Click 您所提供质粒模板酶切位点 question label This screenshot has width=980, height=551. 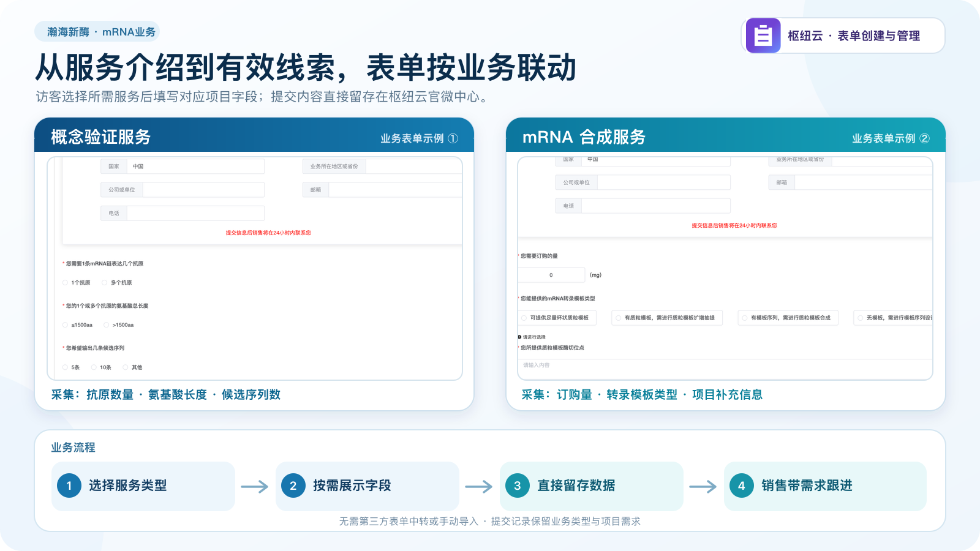pyautogui.click(x=552, y=348)
